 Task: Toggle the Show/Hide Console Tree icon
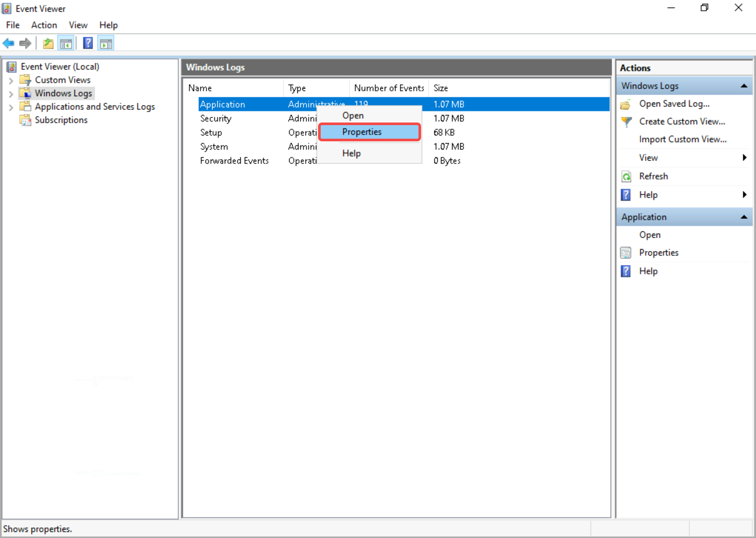coord(65,43)
